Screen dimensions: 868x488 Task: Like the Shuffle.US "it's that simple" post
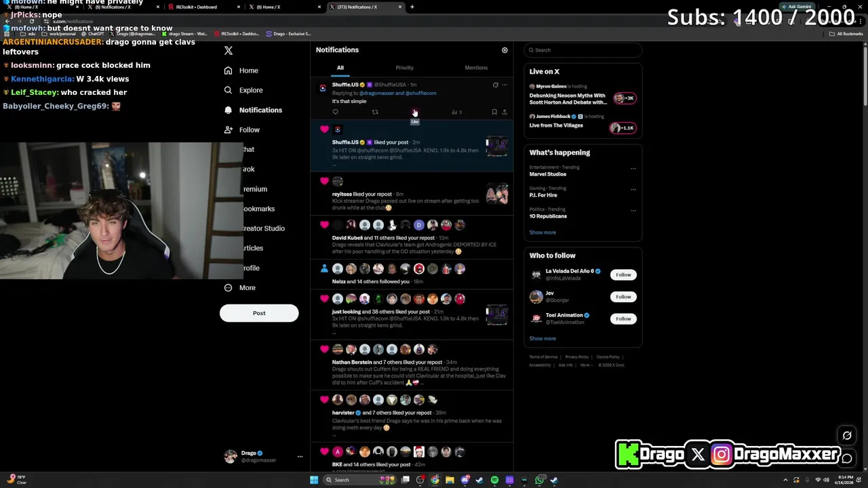point(414,113)
